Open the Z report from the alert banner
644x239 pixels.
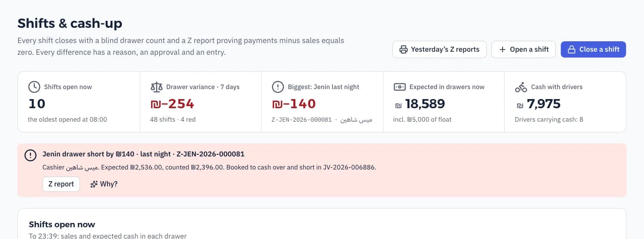[61, 184]
